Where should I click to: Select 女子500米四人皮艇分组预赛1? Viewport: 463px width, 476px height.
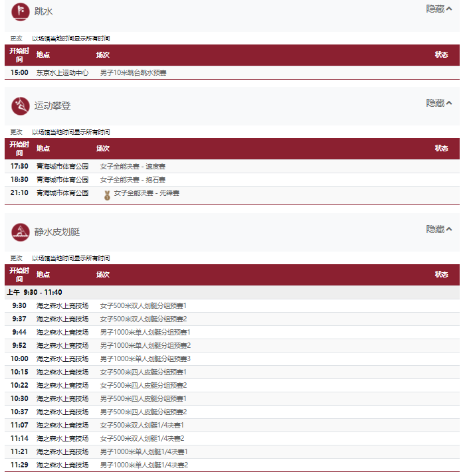143,372
